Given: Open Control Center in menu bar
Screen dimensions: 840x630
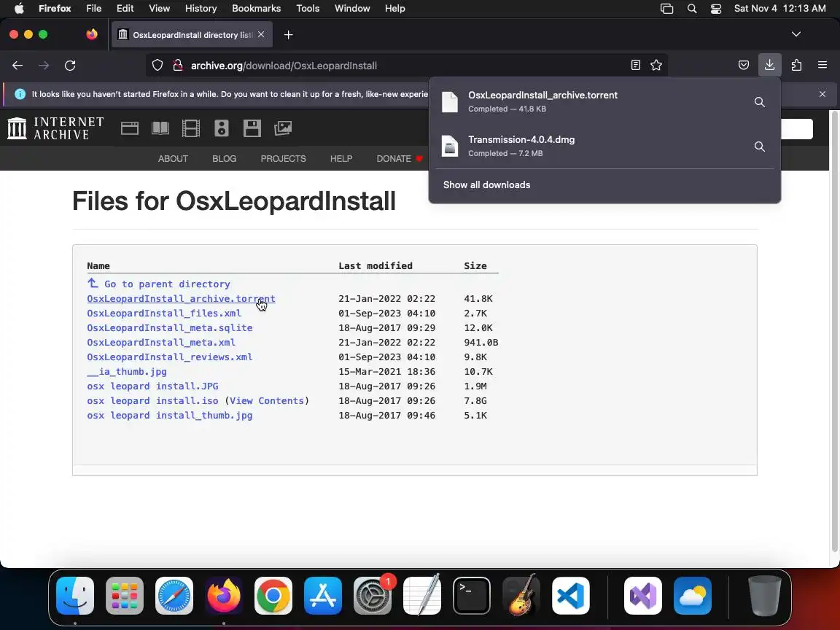Looking at the screenshot, I should coord(716,8).
